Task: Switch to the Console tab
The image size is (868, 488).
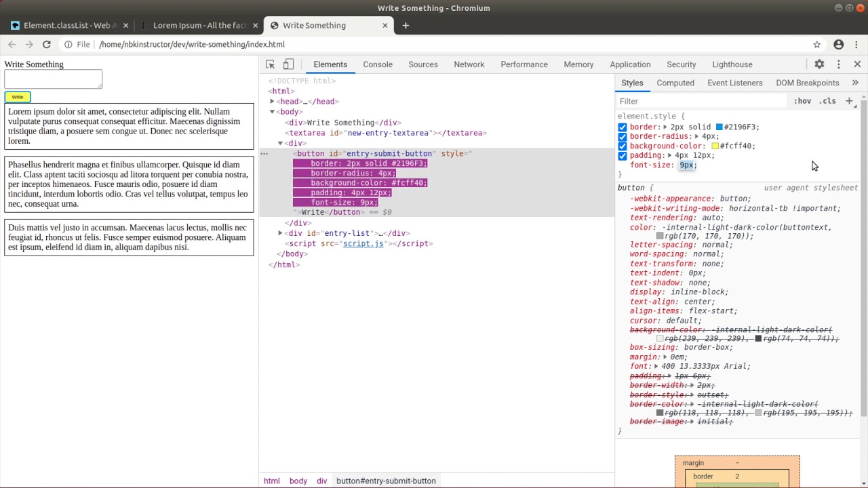Action: point(378,64)
